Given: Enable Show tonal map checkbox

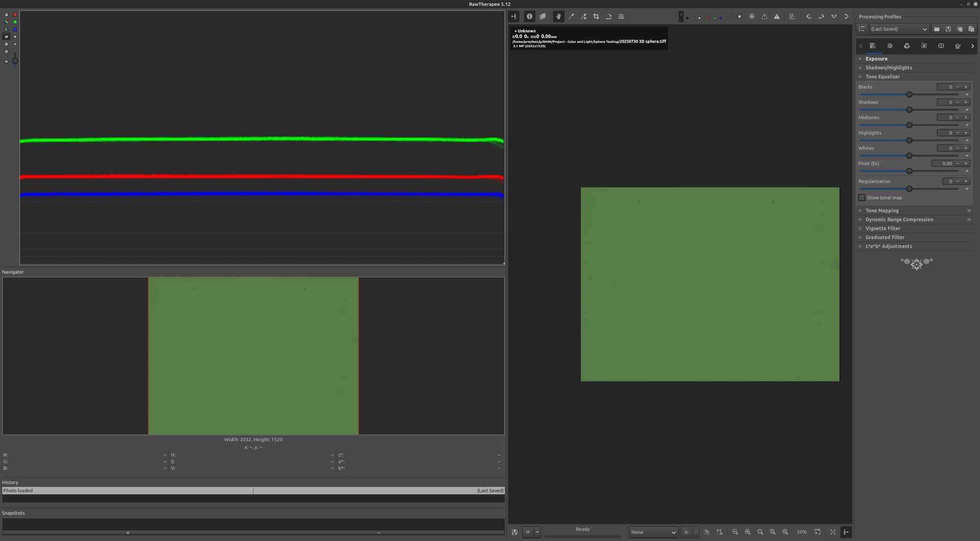Looking at the screenshot, I should (862, 198).
